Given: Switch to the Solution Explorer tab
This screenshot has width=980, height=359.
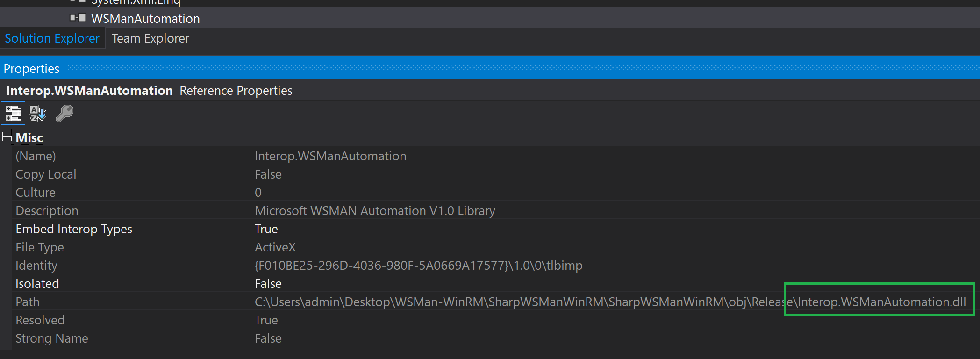Looking at the screenshot, I should pyautogui.click(x=52, y=38).
